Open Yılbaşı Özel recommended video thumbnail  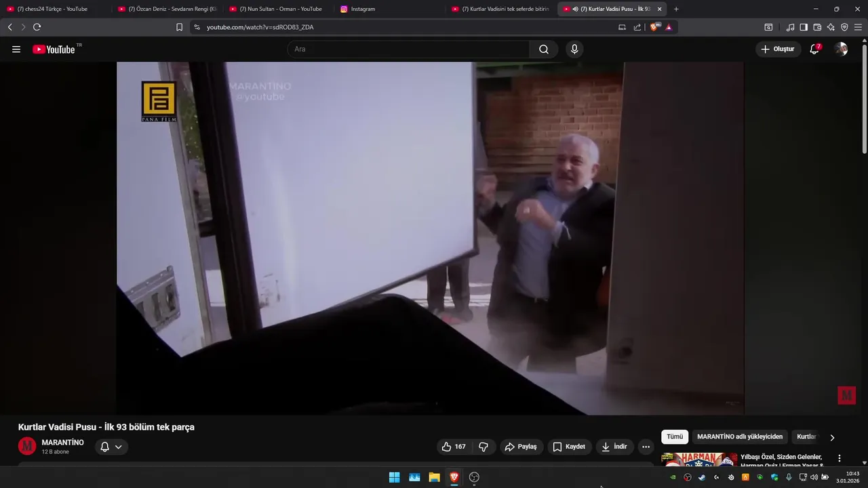coord(699,460)
